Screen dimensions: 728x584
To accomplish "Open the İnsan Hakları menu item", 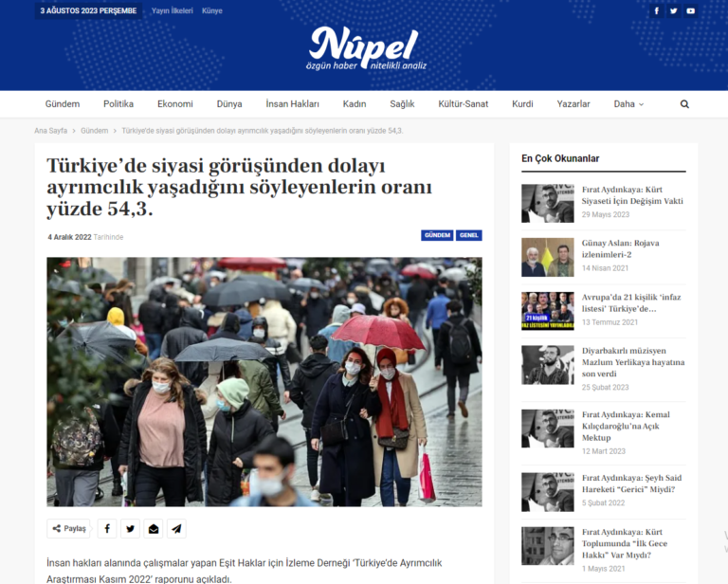I will [x=293, y=104].
